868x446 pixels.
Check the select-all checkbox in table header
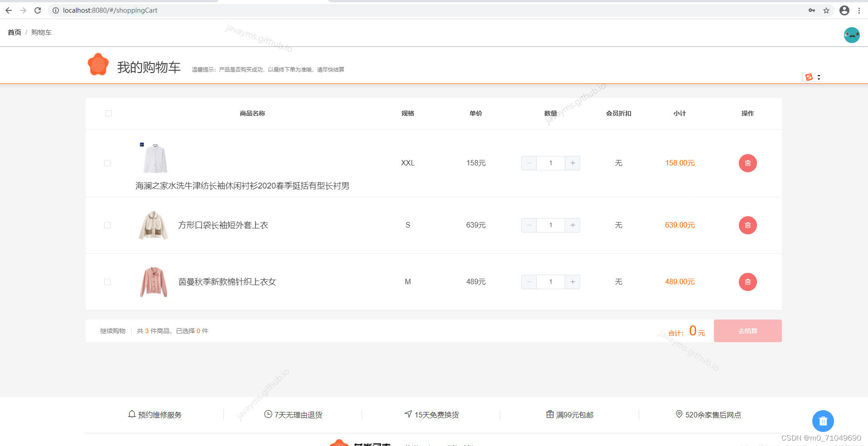coord(108,113)
